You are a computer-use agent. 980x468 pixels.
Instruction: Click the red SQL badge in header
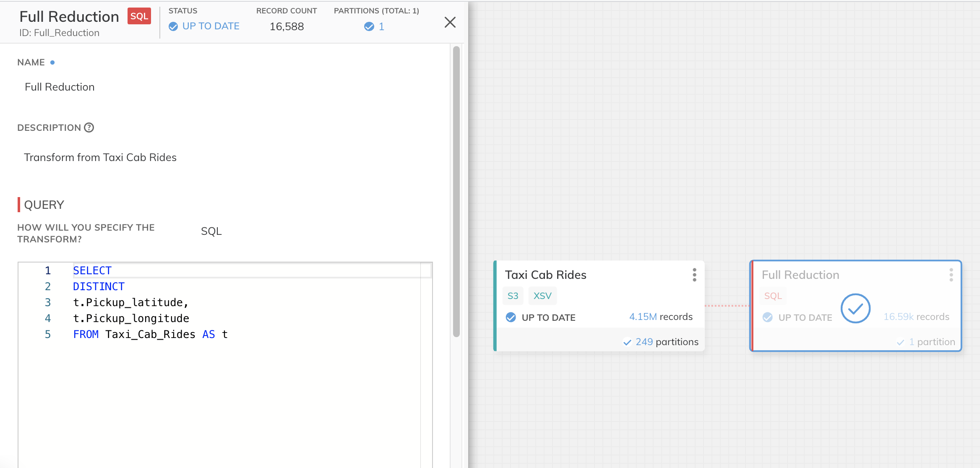pos(139,16)
